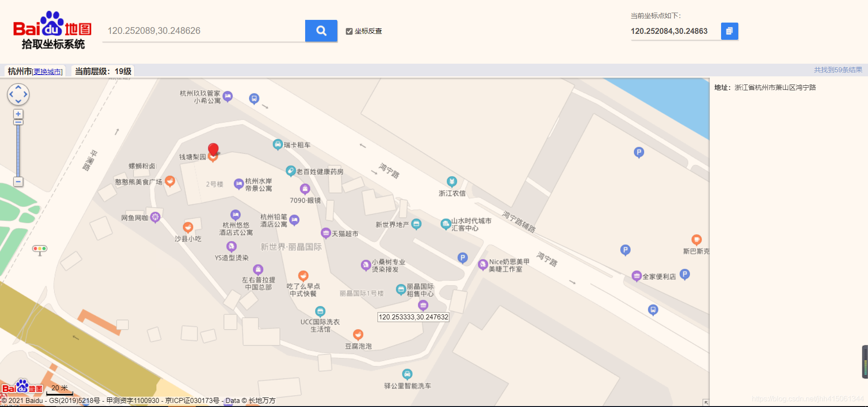The image size is (868, 407).
Task: Click the 豆腐泡泡 restaurant icon
Action: coord(358,335)
